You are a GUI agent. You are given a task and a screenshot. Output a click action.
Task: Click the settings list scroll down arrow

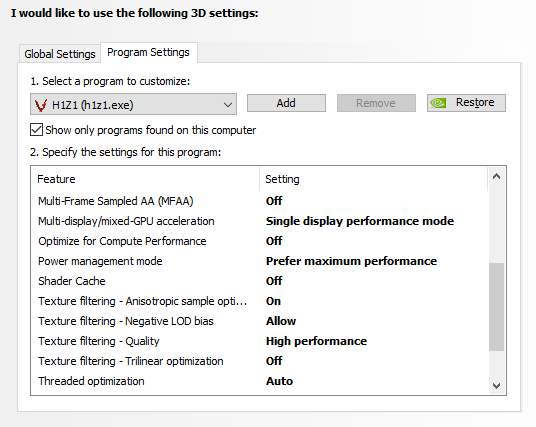[x=496, y=386]
